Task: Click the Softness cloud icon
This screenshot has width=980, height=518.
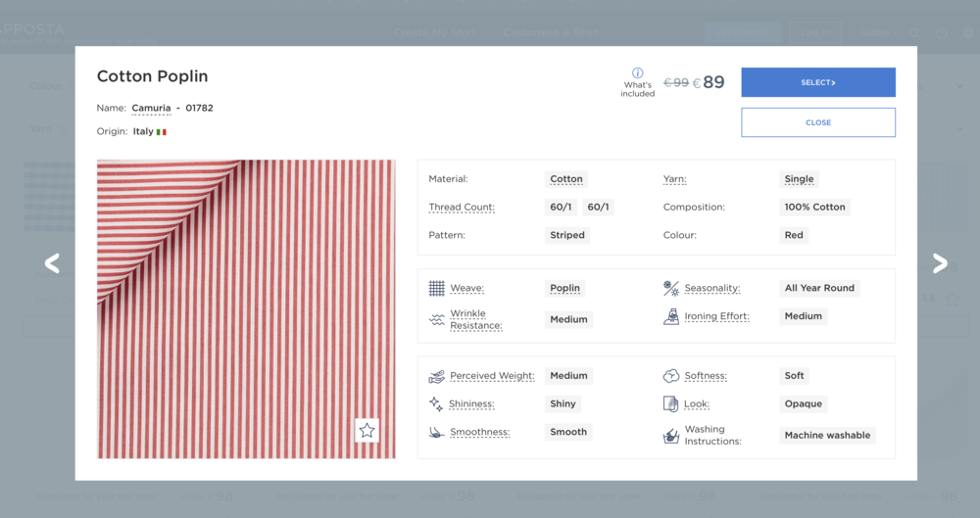Action: [671, 376]
